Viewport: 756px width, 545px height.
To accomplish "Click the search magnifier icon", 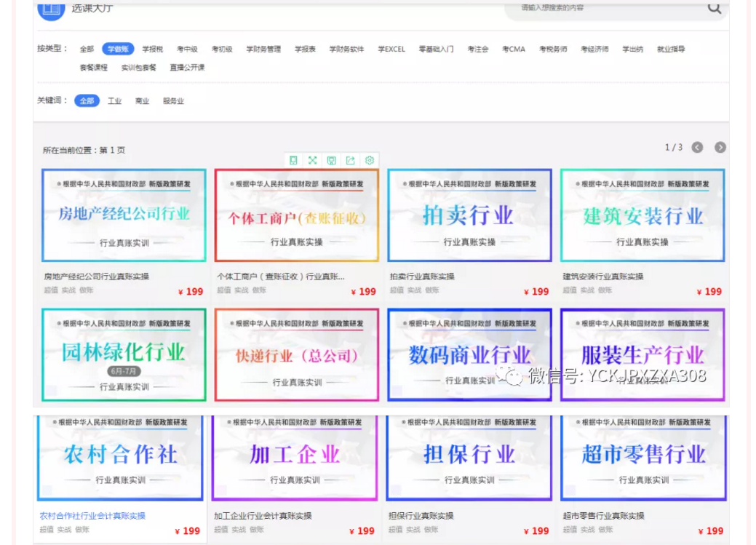I will [x=715, y=8].
